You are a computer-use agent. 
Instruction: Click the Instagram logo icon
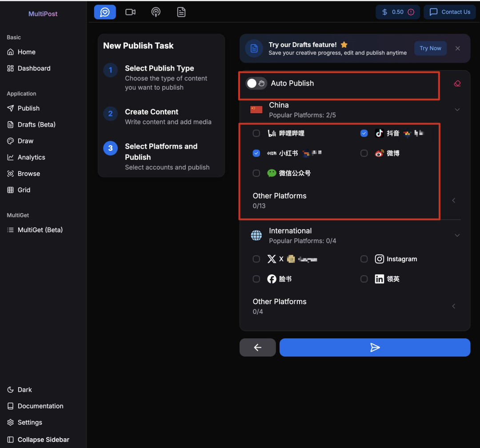(379, 259)
